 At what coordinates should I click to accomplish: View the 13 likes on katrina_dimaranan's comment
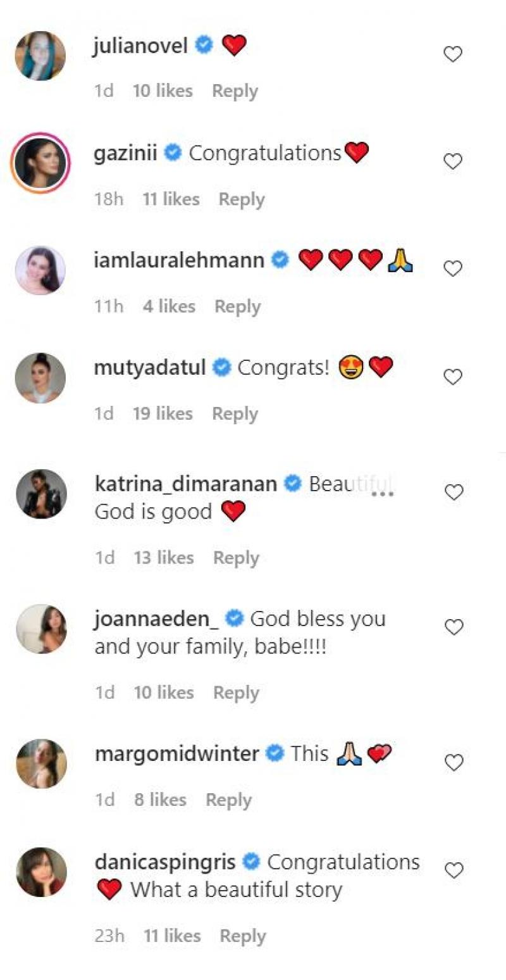pyautogui.click(x=163, y=558)
